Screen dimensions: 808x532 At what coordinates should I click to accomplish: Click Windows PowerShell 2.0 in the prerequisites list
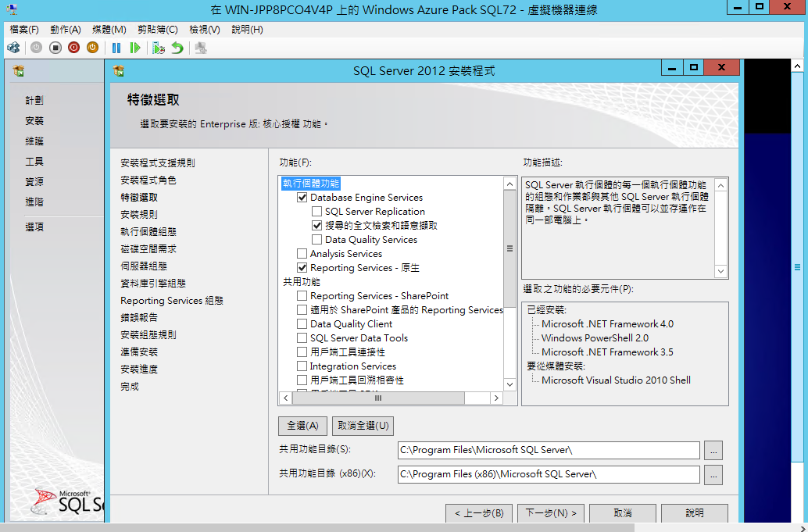(595, 338)
